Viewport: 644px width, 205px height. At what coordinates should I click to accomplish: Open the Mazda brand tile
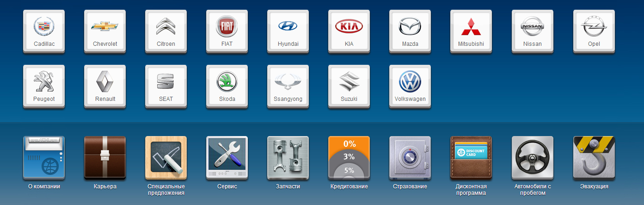[x=410, y=31]
